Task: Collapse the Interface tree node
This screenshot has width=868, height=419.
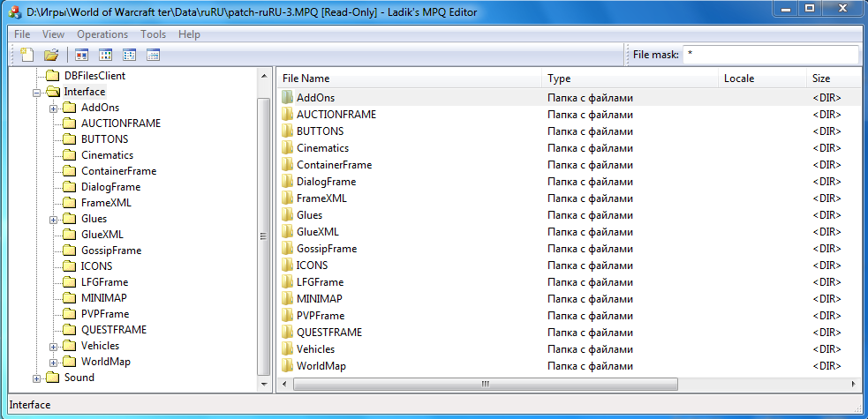Action: (x=36, y=93)
